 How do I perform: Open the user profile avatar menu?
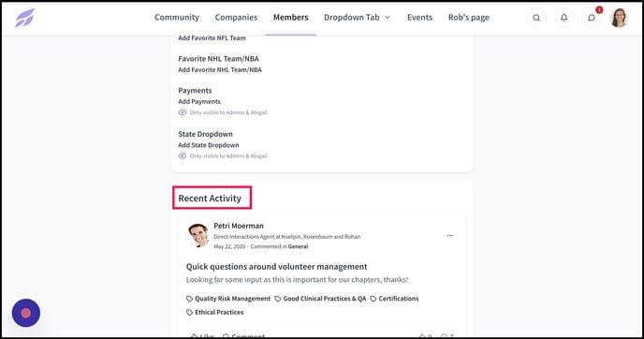(x=619, y=18)
